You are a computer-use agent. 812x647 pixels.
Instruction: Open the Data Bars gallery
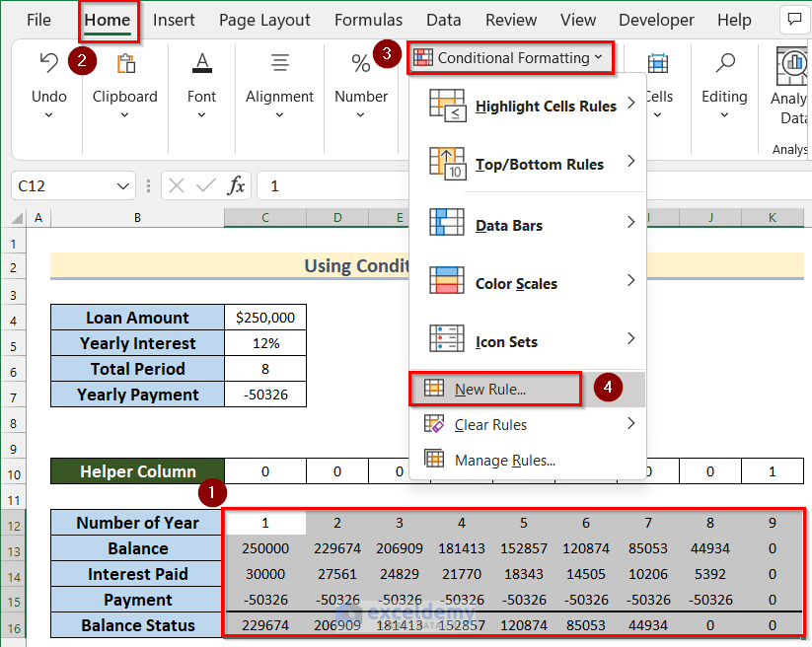(509, 225)
